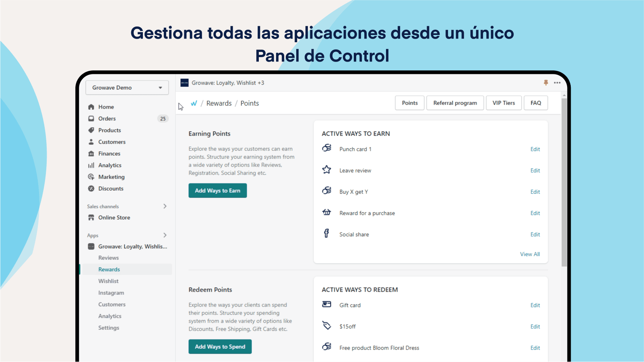Viewport: 644px width, 362px height.
Task: Click the $15off tag icon
Action: (327, 325)
